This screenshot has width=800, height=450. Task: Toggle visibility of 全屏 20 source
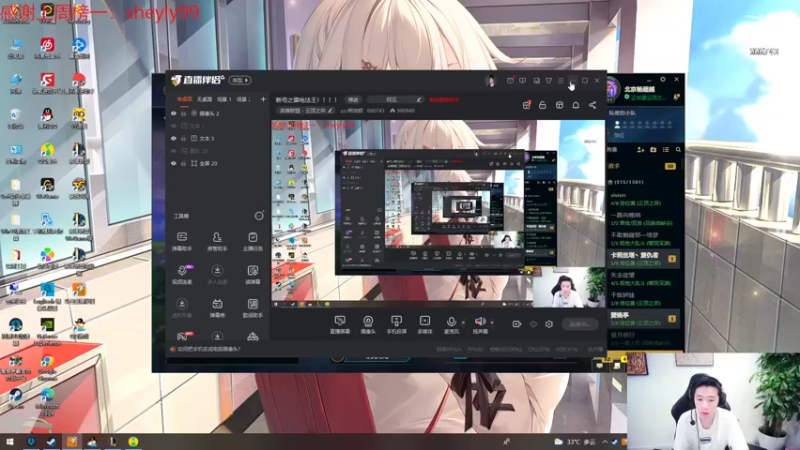[173, 163]
